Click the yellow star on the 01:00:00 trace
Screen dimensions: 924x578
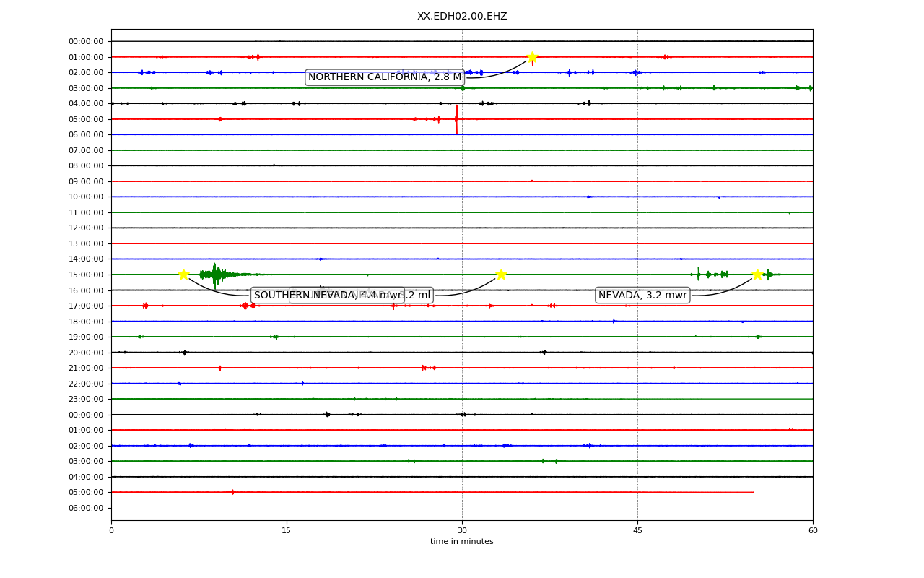[532, 57]
